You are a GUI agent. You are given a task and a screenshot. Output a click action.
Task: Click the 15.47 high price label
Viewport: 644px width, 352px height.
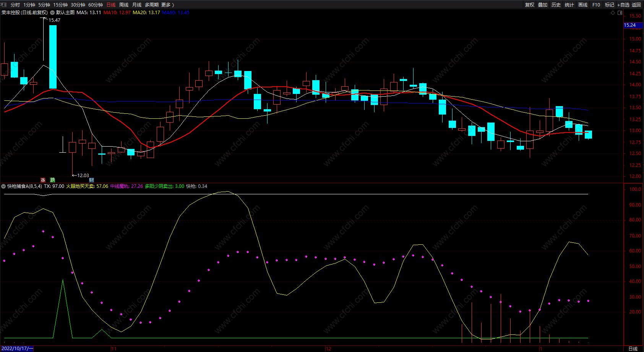tap(54, 20)
